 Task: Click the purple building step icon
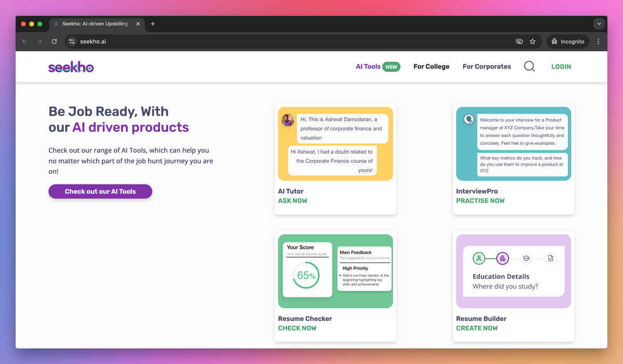503,258
